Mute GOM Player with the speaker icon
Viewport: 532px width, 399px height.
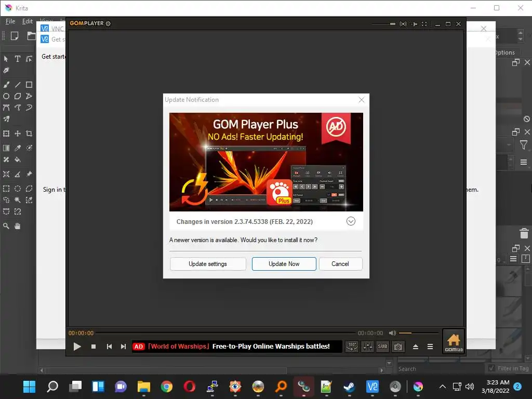coord(392,333)
